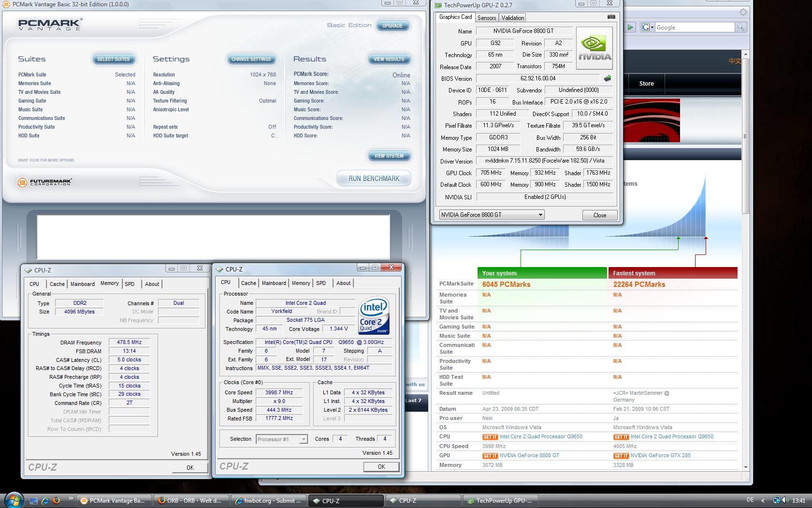Open the Processor #1 selection dropdown
The width and height of the screenshot is (812, 508).
(282, 439)
